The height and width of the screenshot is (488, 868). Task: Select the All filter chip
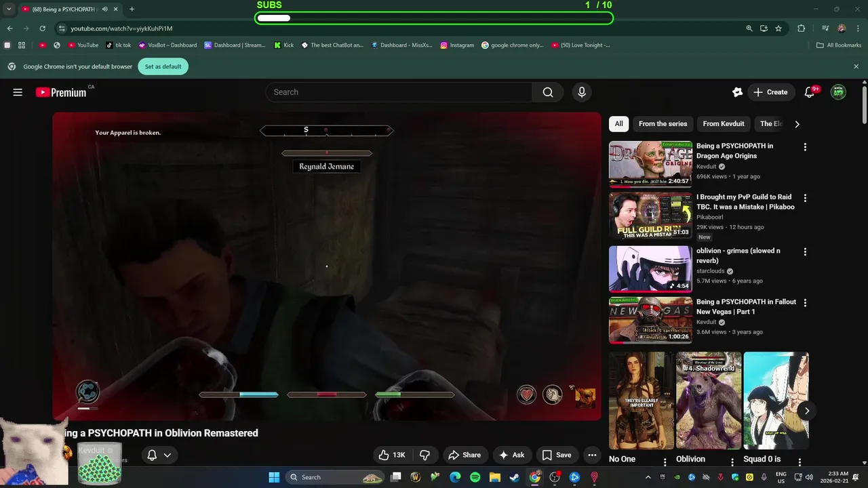[x=618, y=124]
